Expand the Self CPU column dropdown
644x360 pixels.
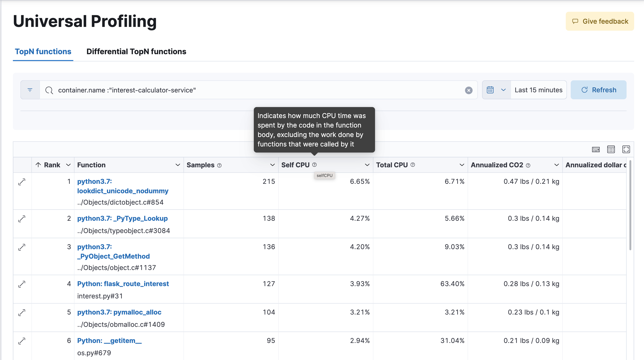367,164
